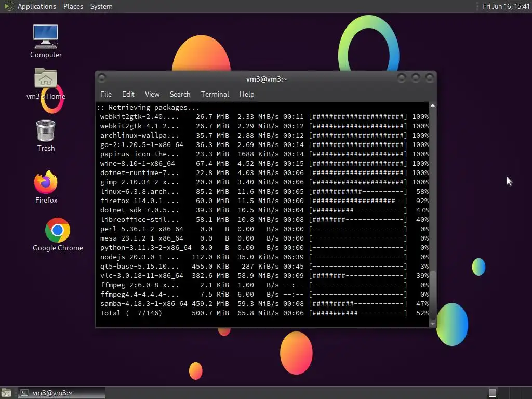Click the webkit2gtk-4.1-2... package name
The height and width of the screenshot is (399, 532).
click(139, 126)
